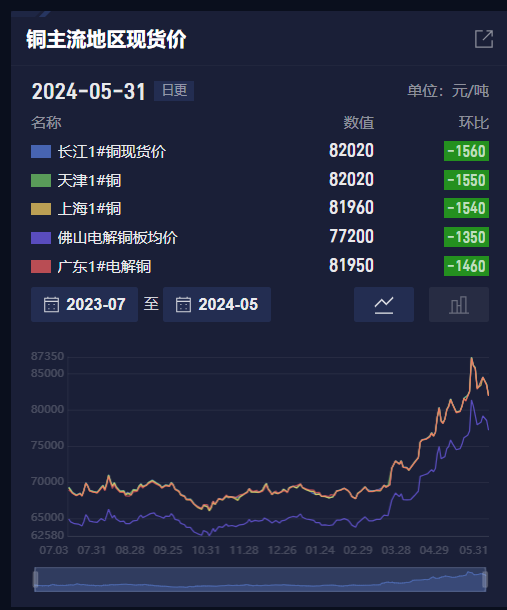
Task: Click the 环比 column header
Action: 474,123
